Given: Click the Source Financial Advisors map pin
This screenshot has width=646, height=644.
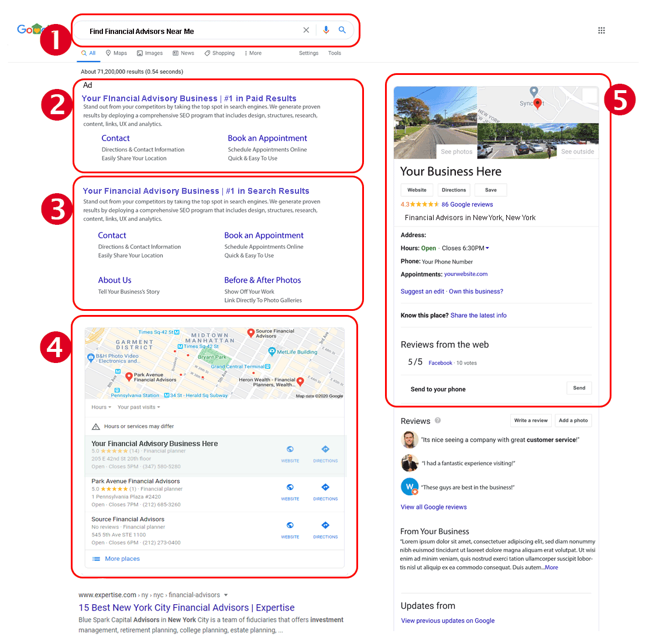Looking at the screenshot, I should pos(250,333).
